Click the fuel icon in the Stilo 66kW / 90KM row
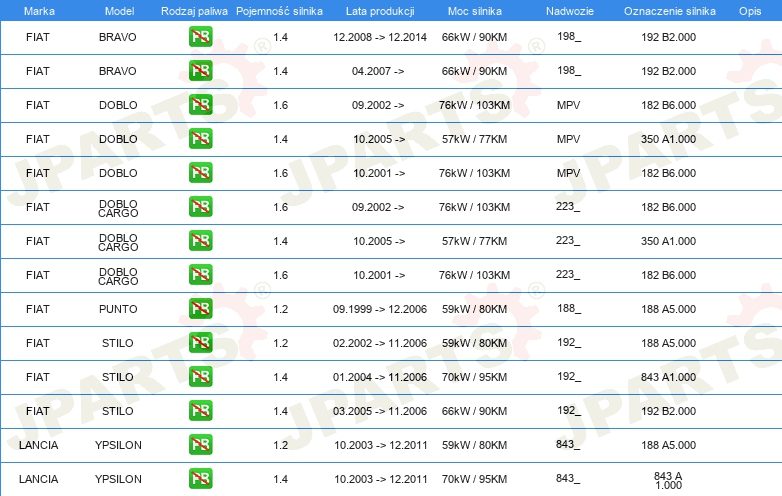The image size is (782, 496). [200, 410]
